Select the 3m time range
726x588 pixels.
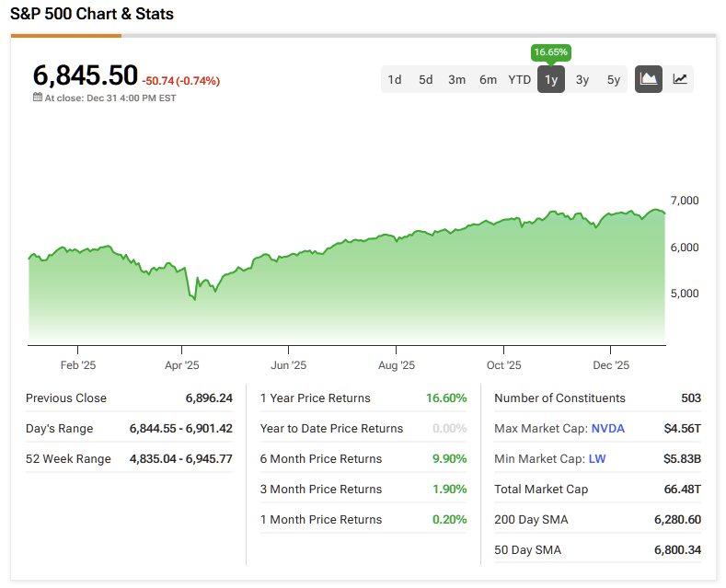tap(457, 79)
